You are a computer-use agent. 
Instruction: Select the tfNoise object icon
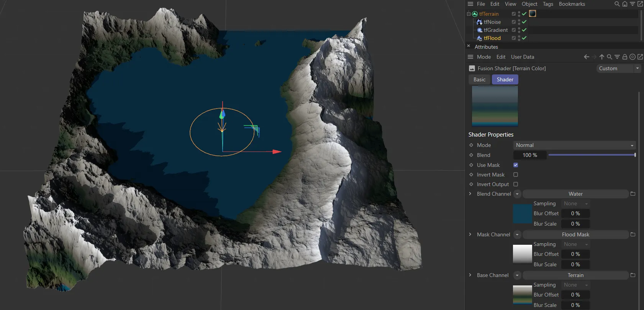tap(479, 22)
